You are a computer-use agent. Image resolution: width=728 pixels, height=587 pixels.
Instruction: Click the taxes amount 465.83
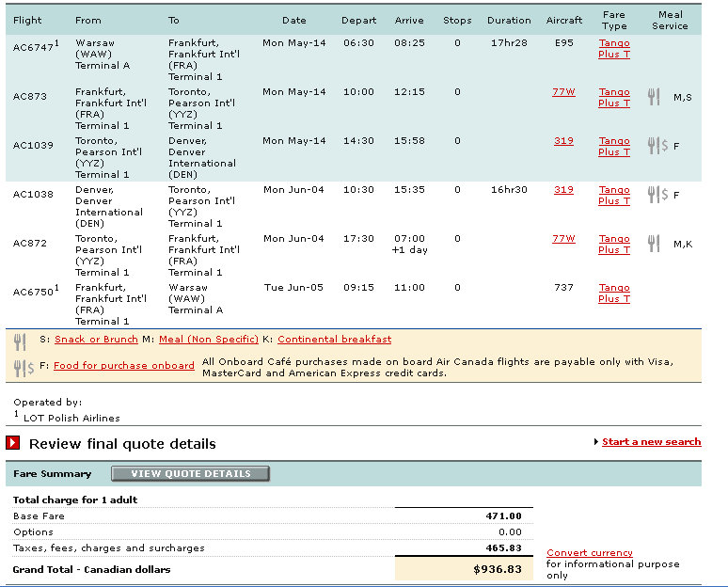click(x=504, y=548)
